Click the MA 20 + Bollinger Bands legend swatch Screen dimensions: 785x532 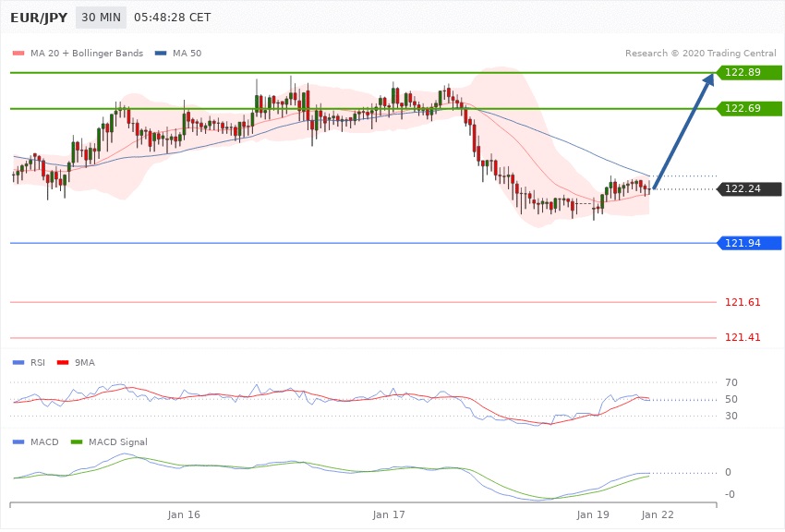[18, 54]
